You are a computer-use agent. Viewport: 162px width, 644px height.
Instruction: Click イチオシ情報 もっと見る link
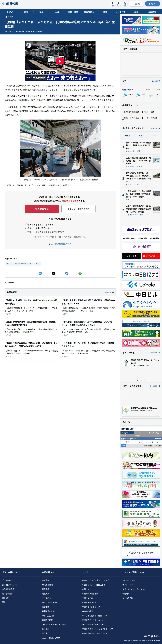coord(155,386)
